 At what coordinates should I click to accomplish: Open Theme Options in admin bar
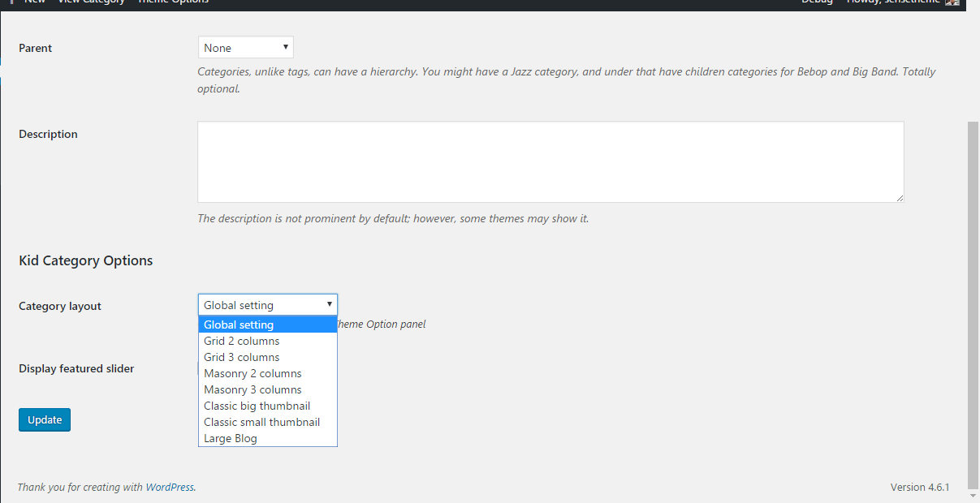tap(173, 2)
